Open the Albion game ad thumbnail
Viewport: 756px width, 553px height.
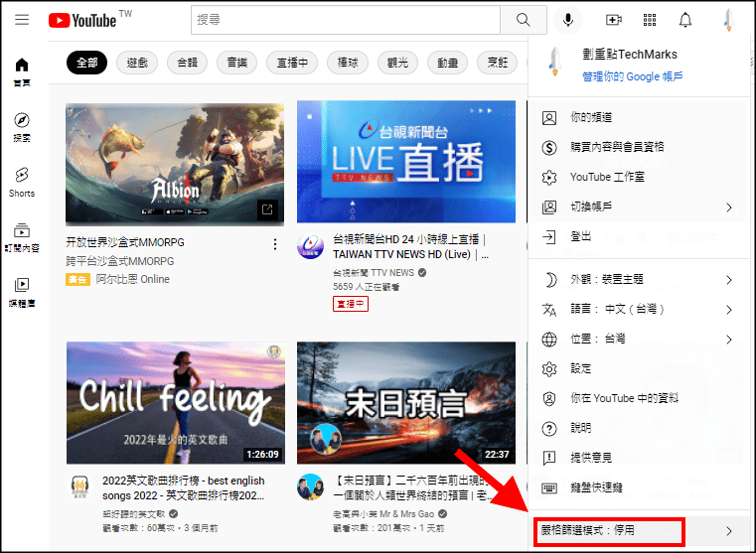(175, 164)
